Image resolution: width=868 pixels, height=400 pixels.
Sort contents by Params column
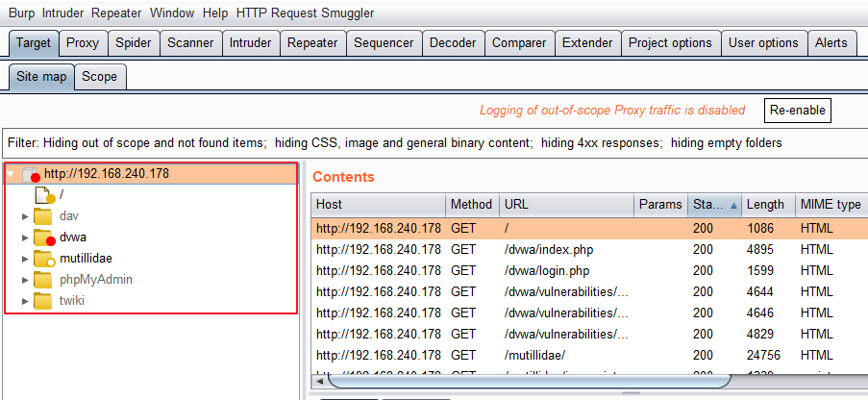click(660, 205)
